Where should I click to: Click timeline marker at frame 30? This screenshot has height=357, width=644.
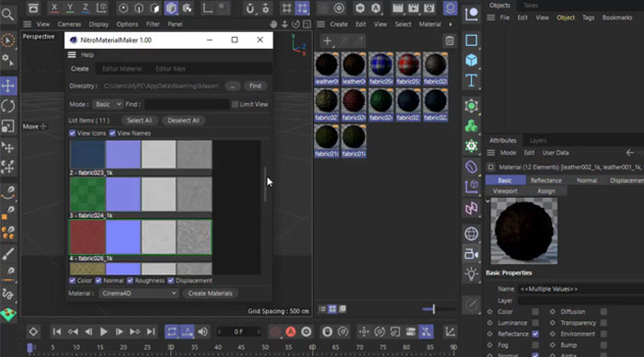click(x=170, y=348)
